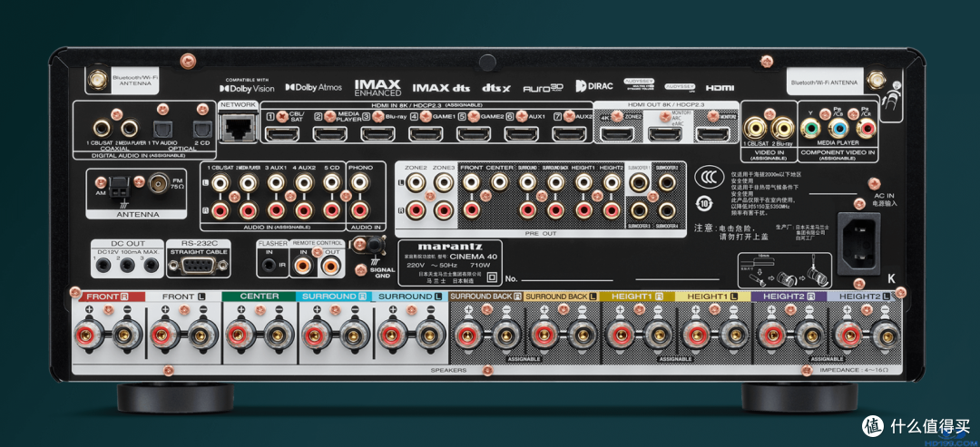980x447 pixels.
Task: Click PRE OUT ZONE2 left jack
Action: pos(415,182)
